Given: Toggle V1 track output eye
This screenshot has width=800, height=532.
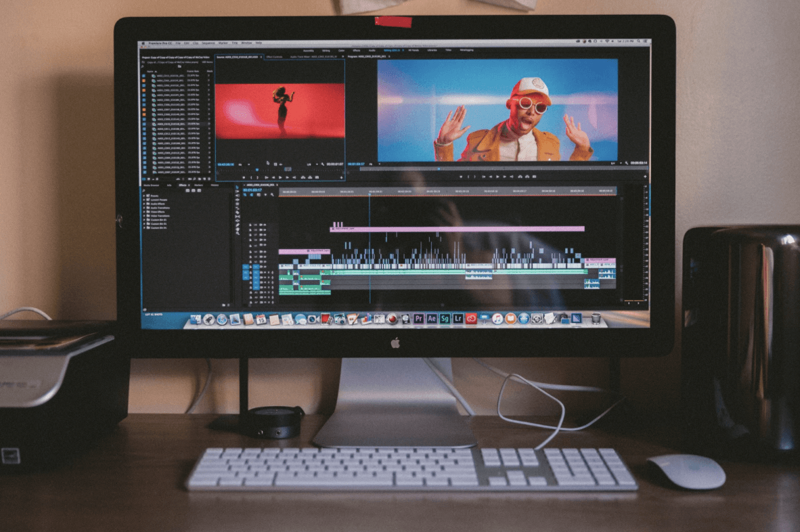Looking at the screenshot, I should (265, 267).
